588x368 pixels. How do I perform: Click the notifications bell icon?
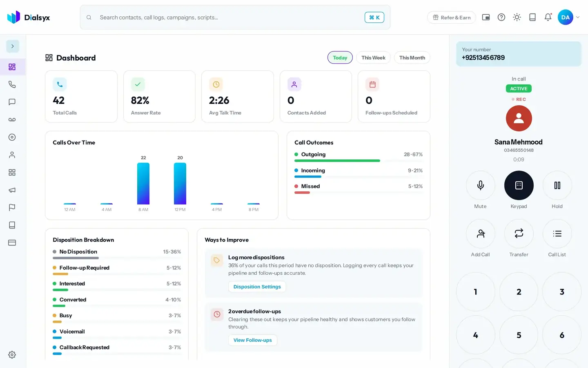click(548, 17)
